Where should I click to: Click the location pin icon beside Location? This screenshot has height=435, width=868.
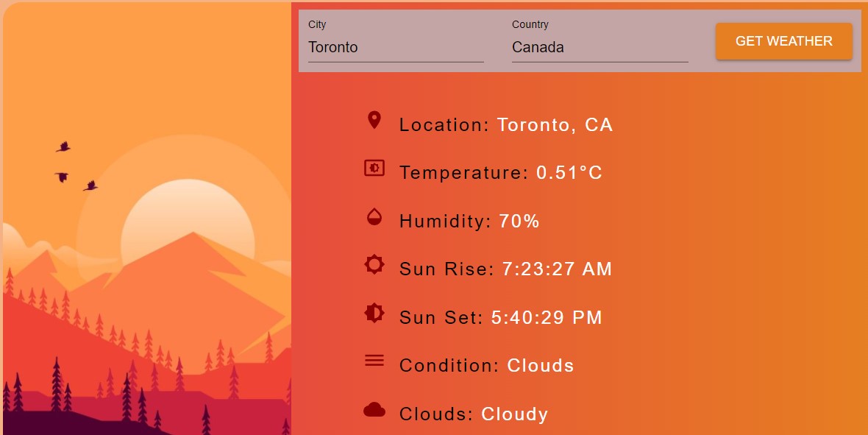click(374, 119)
